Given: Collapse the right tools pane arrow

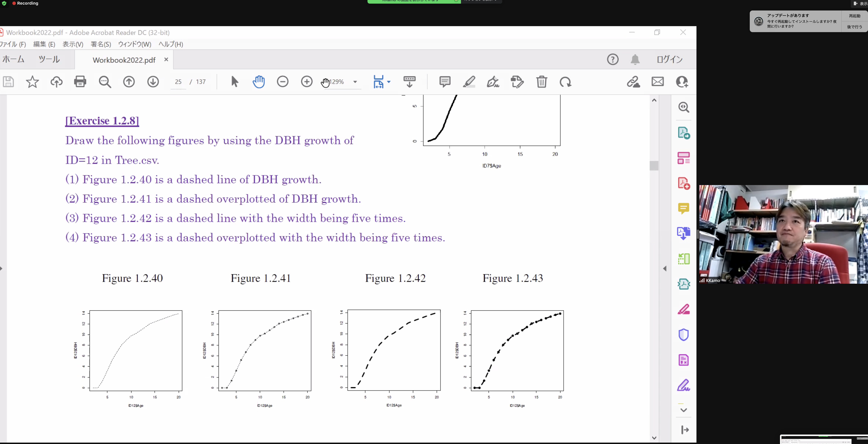Looking at the screenshot, I should [x=665, y=269].
